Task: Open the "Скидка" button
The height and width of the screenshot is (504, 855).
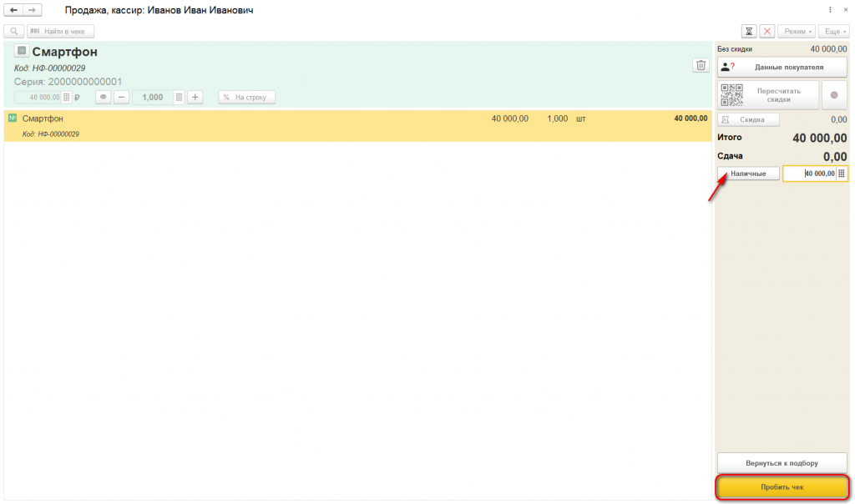Action: 748,119
